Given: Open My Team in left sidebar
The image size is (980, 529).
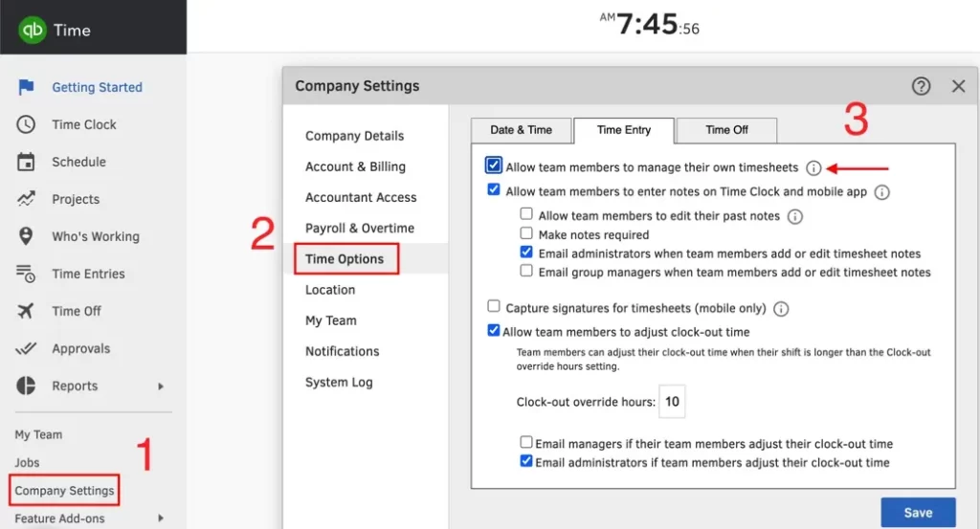Looking at the screenshot, I should [x=38, y=434].
